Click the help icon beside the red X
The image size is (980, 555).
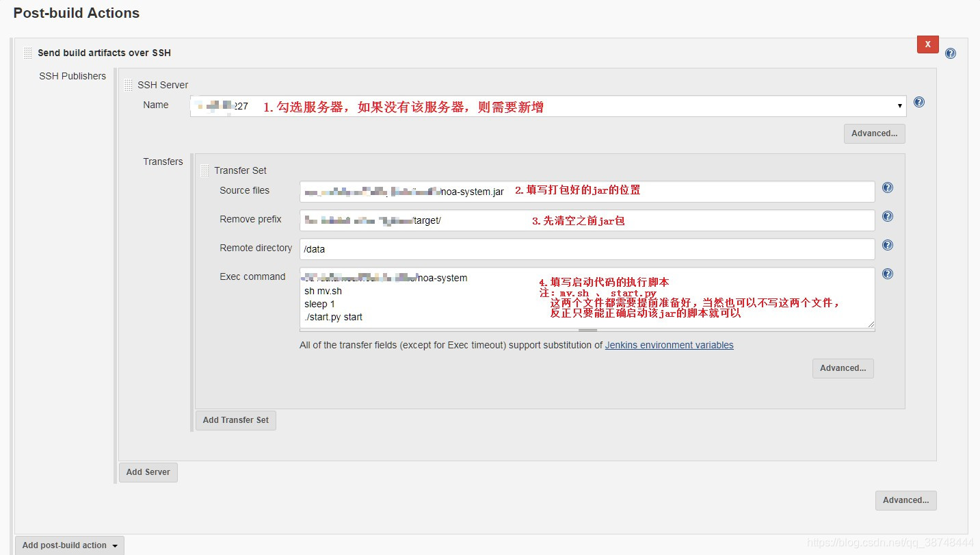click(950, 53)
